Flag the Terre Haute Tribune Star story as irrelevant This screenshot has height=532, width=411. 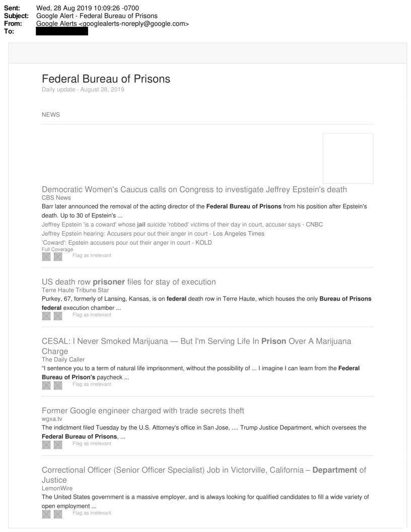[92, 315]
